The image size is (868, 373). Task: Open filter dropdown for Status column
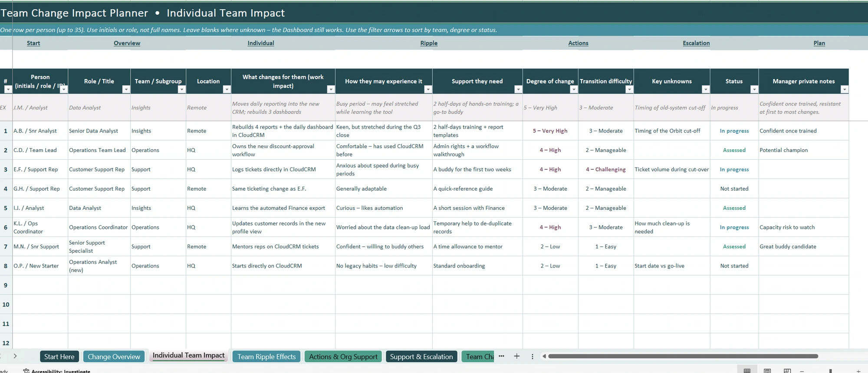tap(754, 89)
